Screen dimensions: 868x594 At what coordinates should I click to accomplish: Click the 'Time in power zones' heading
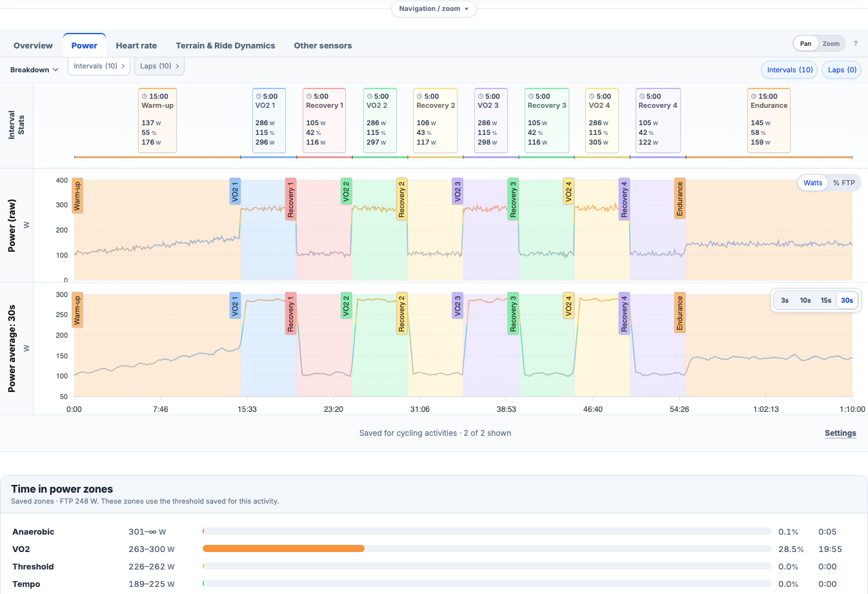(x=62, y=489)
